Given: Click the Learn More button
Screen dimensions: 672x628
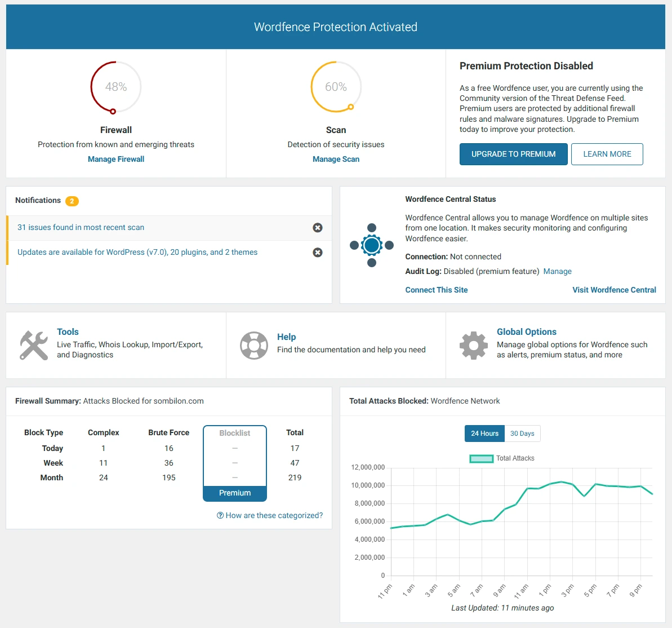Looking at the screenshot, I should pyautogui.click(x=607, y=154).
